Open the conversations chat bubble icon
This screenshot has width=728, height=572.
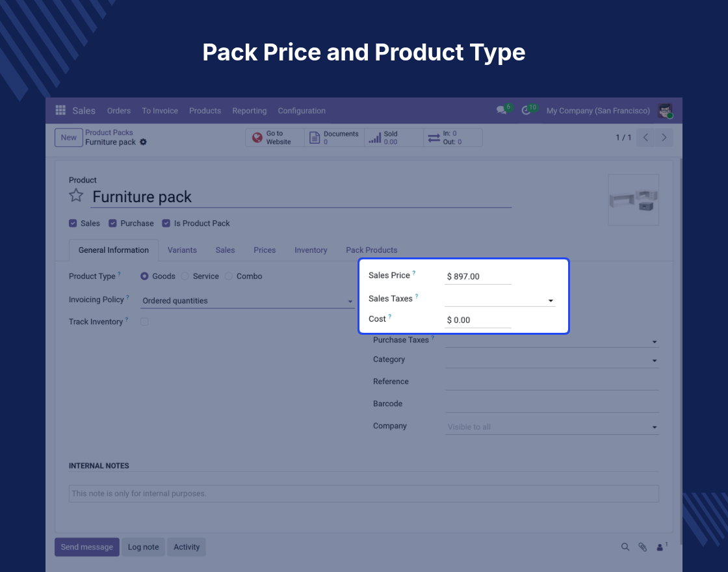pos(501,110)
